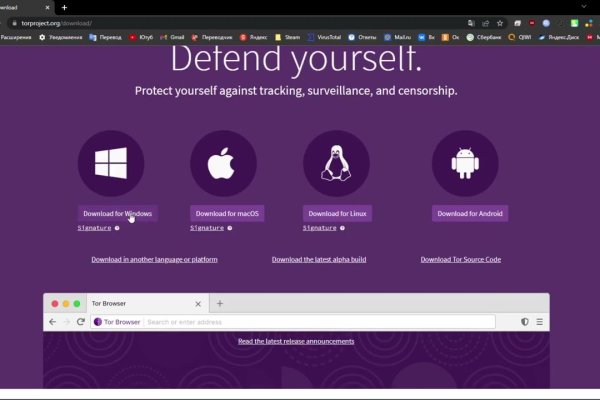The width and height of the screenshot is (600, 400).
Task: Click the help icon beside Windows Signature
Action: click(x=117, y=228)
